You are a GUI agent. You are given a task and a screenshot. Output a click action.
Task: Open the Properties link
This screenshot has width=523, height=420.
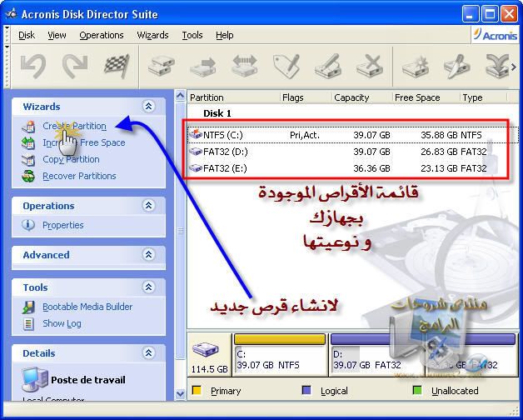[63, 225]
